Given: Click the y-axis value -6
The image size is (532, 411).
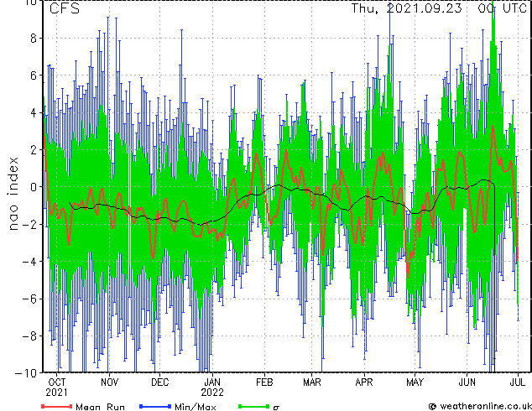Looking at the screenshot, I should pyautogui.click(x=29, y=299).
